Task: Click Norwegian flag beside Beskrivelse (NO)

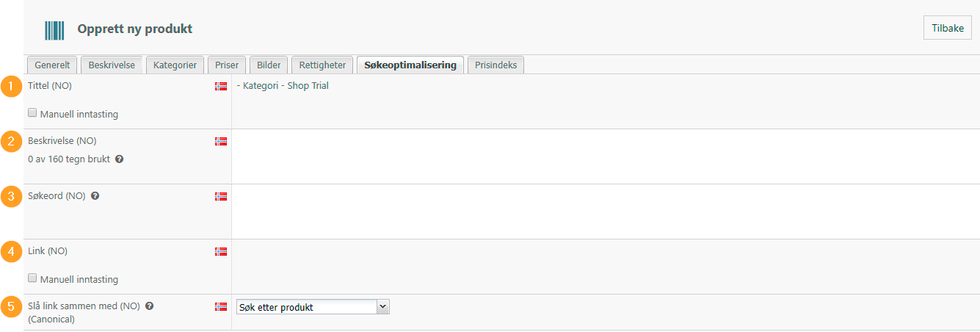Action: pos(221,141)
